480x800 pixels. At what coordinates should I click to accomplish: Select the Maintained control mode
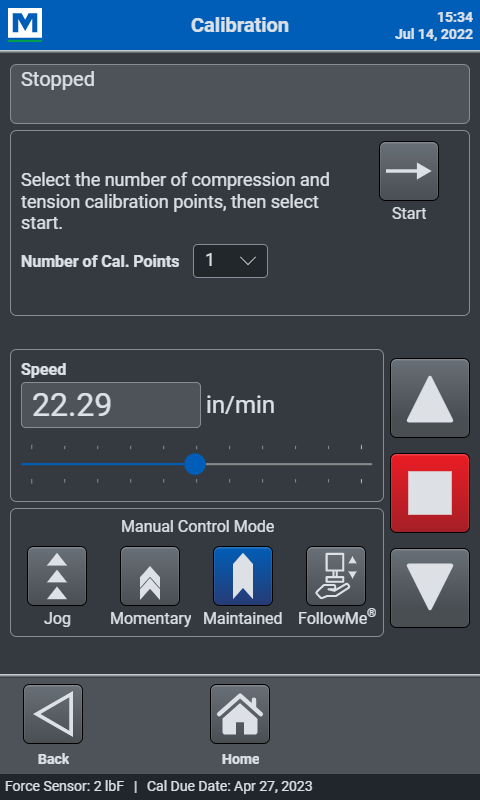pyautogui.click(x=243, y=576)
